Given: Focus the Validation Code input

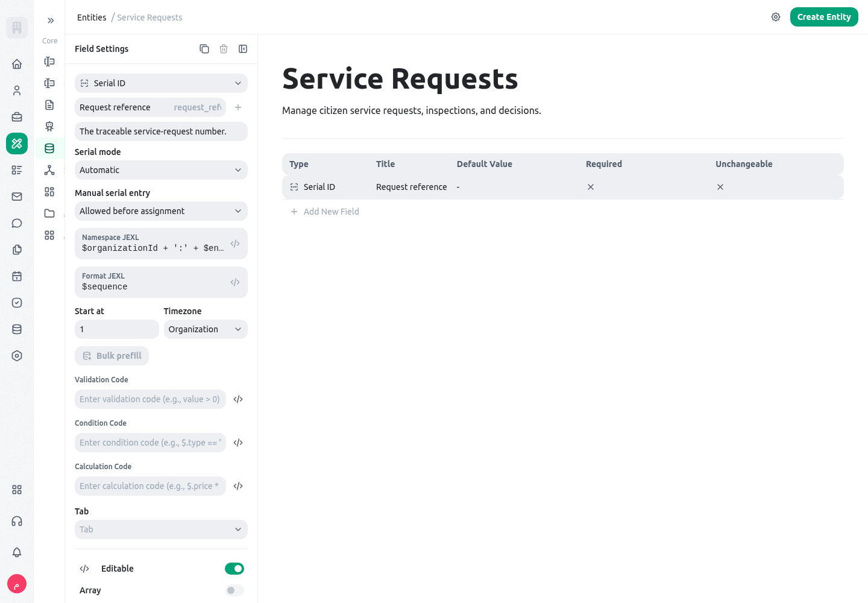Looking at the screenshot, I should tap(150, 399).
